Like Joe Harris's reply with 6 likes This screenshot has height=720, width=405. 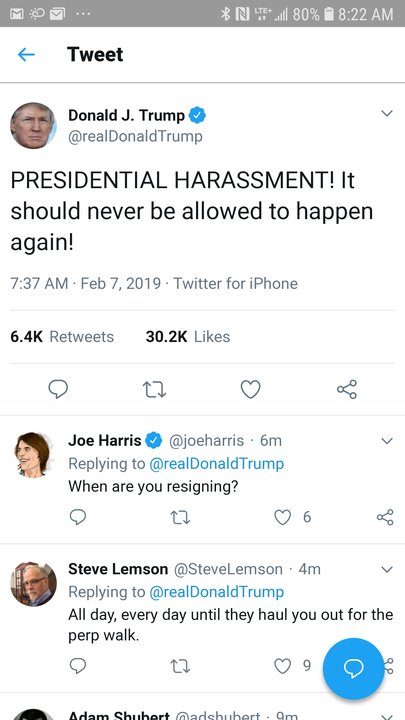(x=283, y=517)
